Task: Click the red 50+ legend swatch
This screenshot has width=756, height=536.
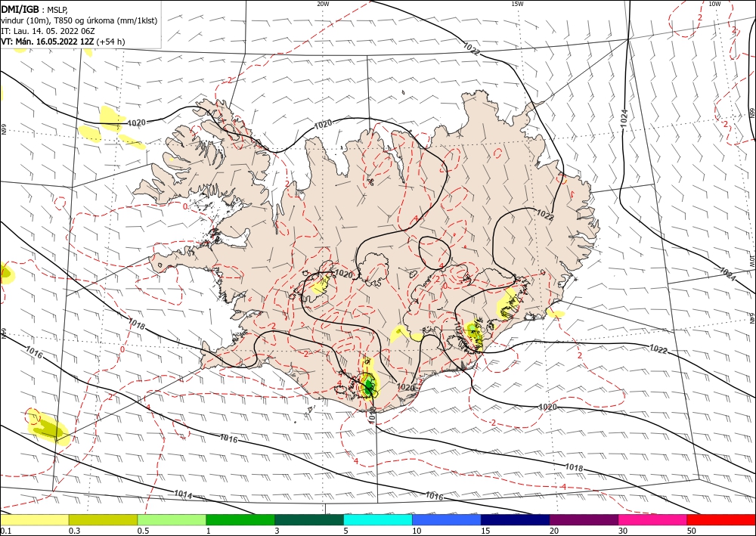Action: pyautogui.click(x=721, y=519)
